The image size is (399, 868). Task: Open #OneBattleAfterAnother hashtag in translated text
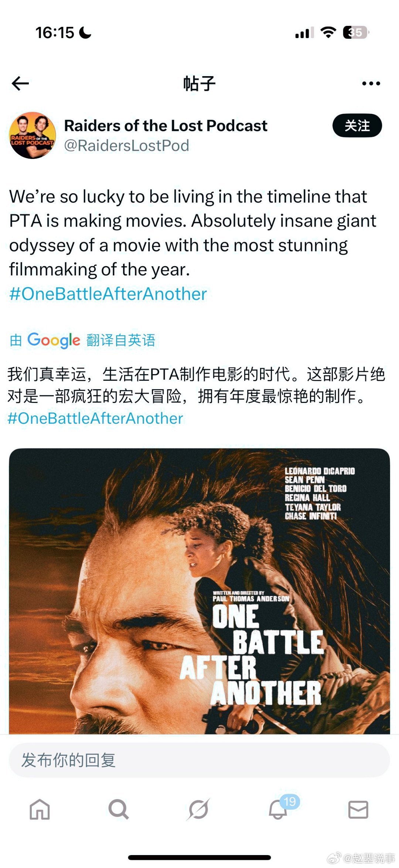(x=95, y=418)
